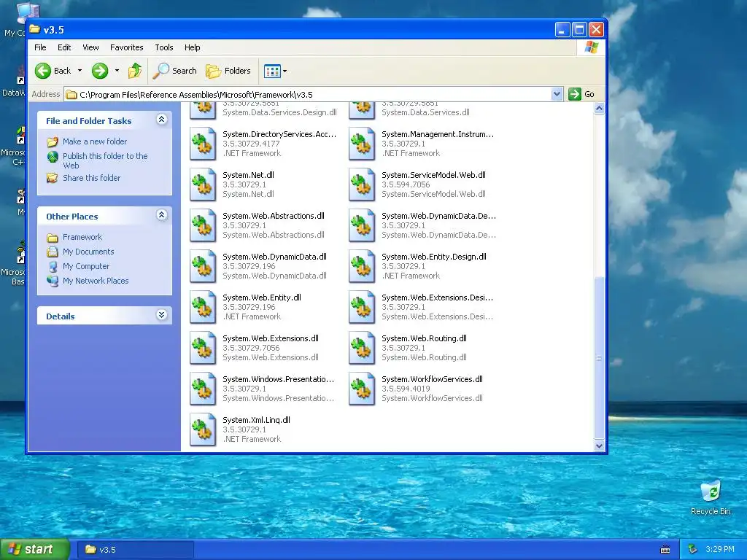Image resolution: width=747 pixels, height=560 pixels.
Task: Select the System.Web.Extensions.dll icon
Action: [x=203, y=348]
